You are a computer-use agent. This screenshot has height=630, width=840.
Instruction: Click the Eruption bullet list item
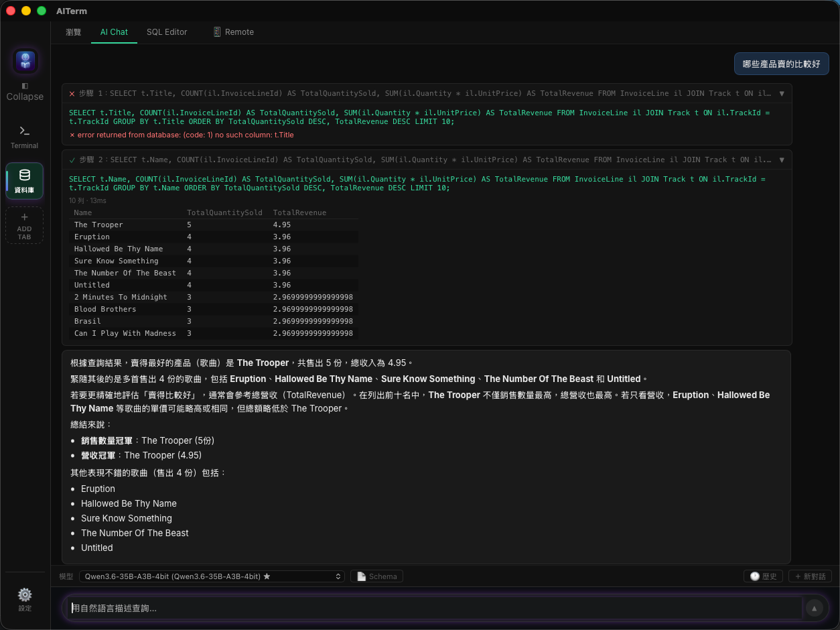[x=98, y=489]
